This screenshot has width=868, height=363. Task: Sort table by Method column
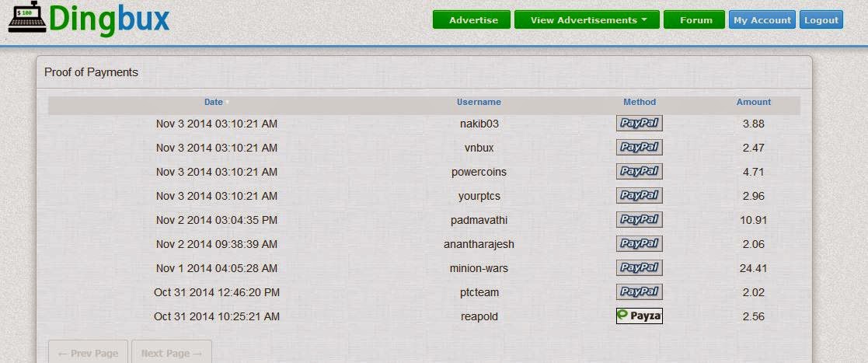[640, 102]
